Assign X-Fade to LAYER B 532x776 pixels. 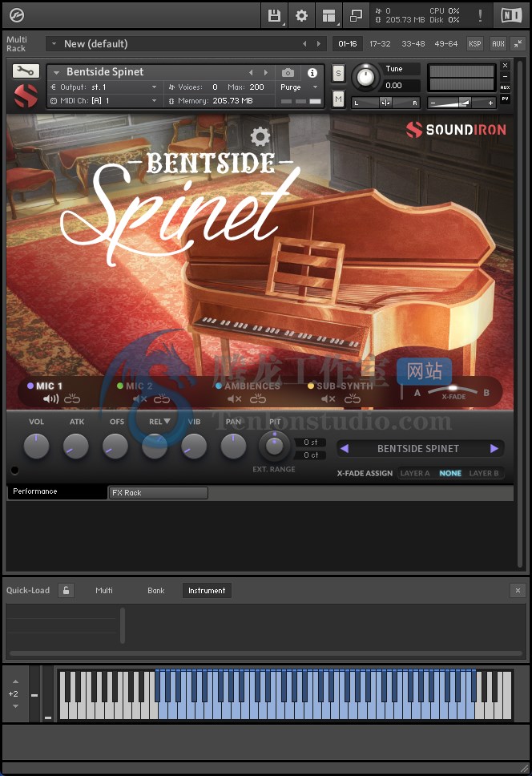coord(484,473)
